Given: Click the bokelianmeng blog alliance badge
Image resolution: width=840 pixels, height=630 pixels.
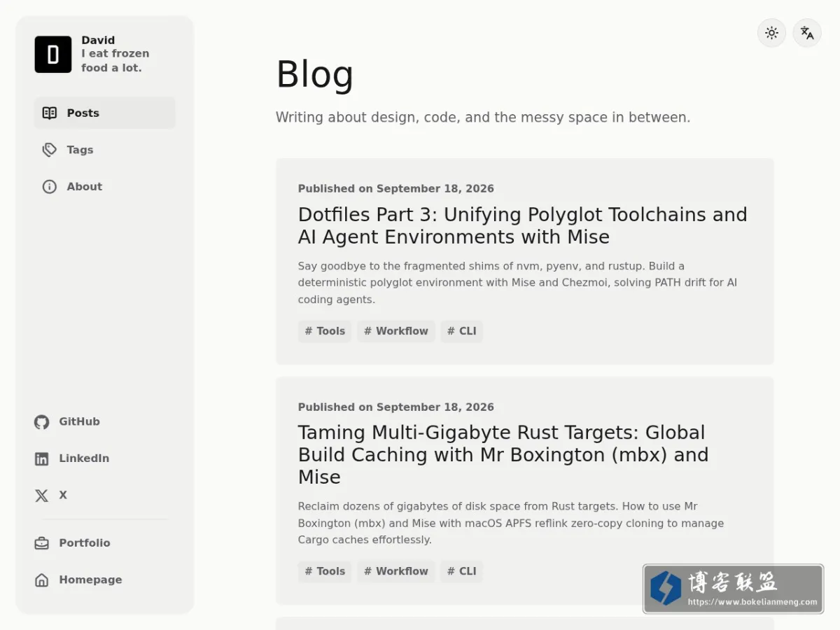Looking at the screenshot, I should click(x=733, y=589).
